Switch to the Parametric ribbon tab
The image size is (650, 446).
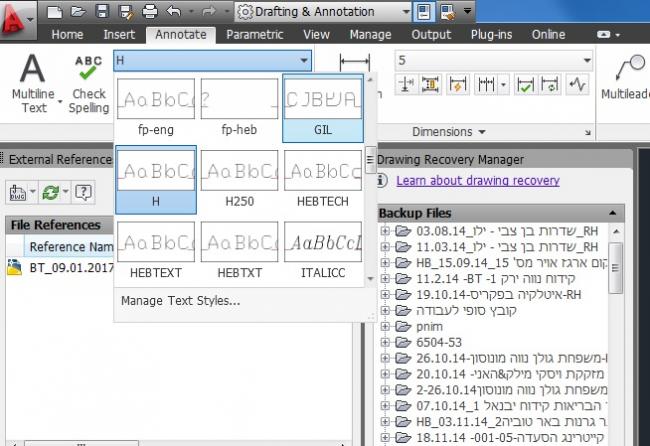(255, 34)
